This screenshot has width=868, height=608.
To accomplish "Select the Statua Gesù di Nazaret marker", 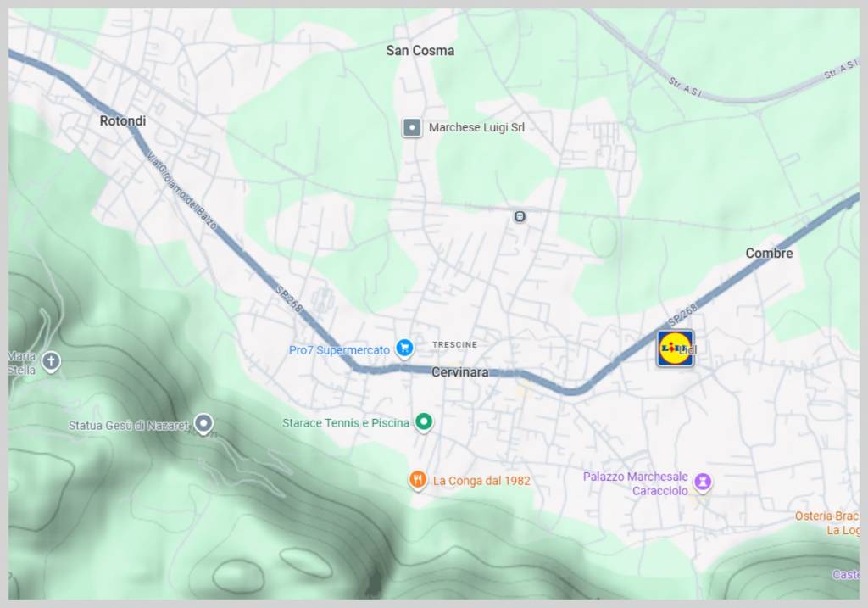I will tap(204, 424).
